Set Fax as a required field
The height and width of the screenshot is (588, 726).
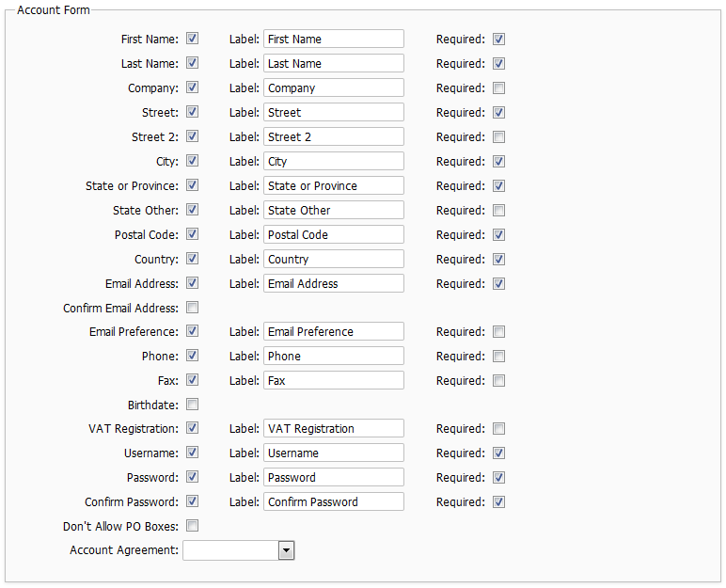tap(498, 381)
